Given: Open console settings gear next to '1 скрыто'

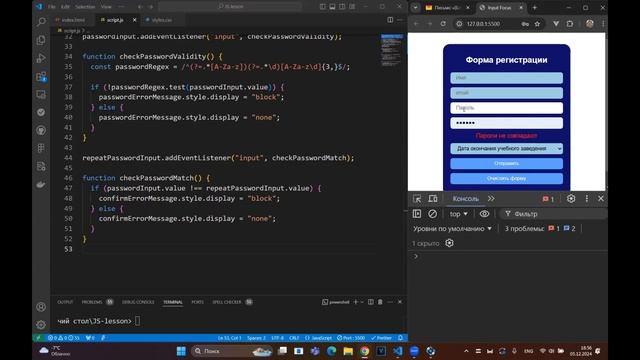Looking at the screenshot, I should [x=449, y=243].
